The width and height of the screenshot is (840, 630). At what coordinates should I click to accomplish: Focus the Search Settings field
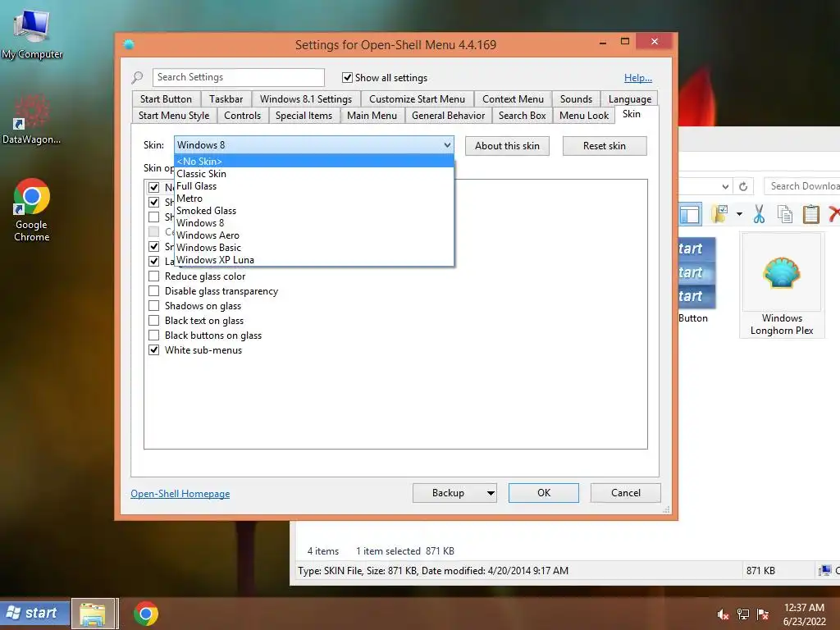[239, 77]
